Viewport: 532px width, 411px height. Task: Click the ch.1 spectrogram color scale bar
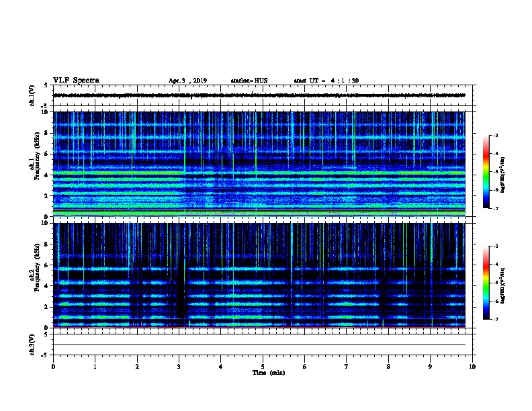(486, 172)
